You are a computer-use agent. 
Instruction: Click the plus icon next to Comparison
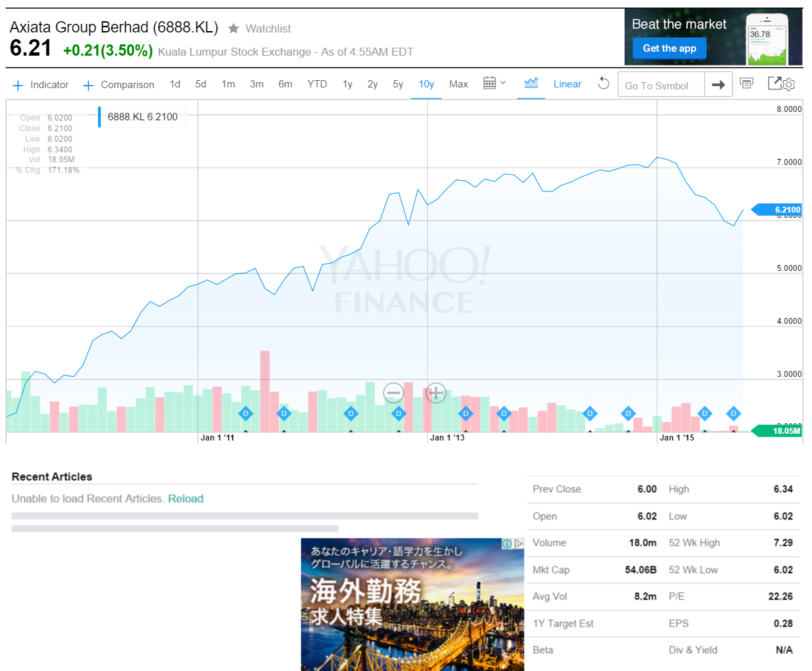(x=88, y=85)
